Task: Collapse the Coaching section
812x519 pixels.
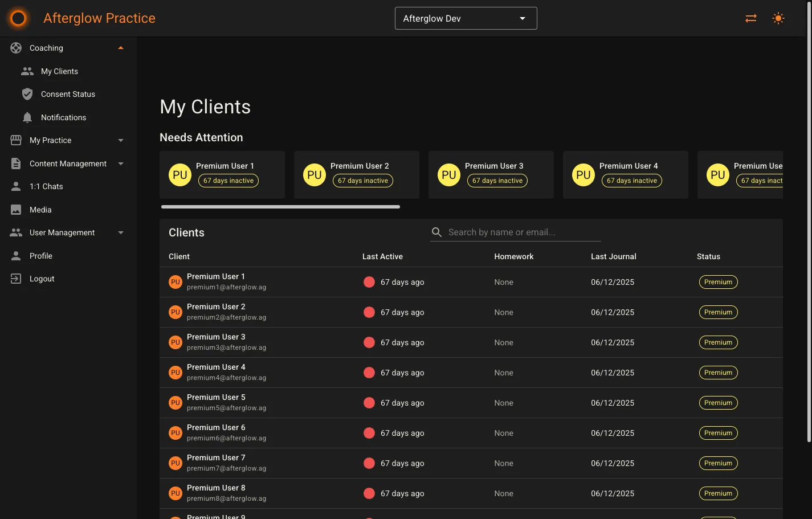Action: coord(120,48)
